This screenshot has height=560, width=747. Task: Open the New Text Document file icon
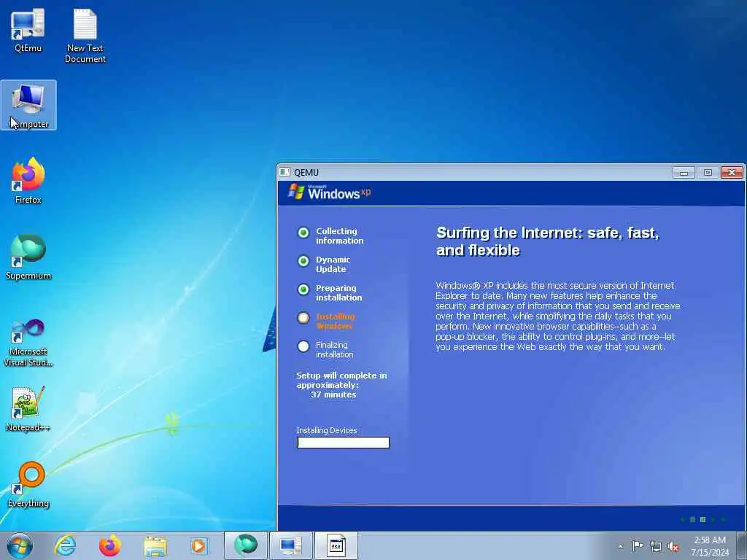click(x=85, y=36)
